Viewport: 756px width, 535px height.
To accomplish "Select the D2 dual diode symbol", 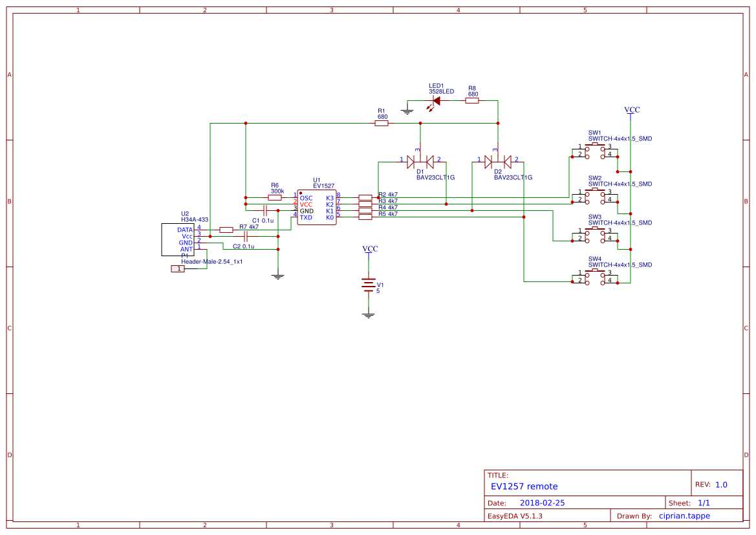I will coord(498,162).
